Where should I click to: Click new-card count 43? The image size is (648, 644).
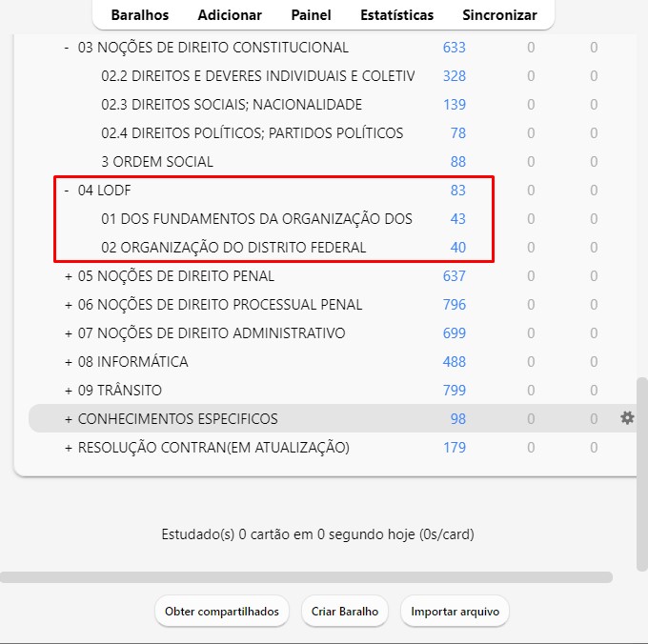tap(458, 218)
